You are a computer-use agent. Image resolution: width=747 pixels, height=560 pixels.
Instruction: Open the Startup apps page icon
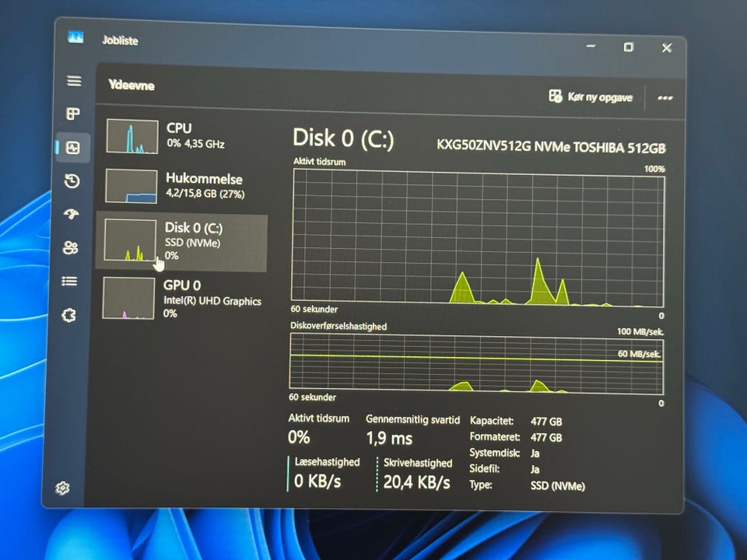(x=72, y=214)
